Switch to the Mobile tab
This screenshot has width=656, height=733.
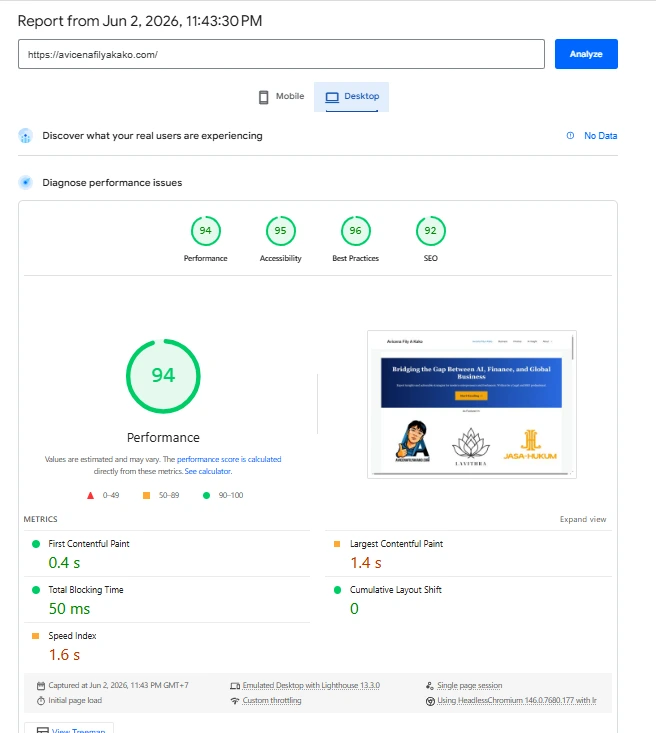281,97
